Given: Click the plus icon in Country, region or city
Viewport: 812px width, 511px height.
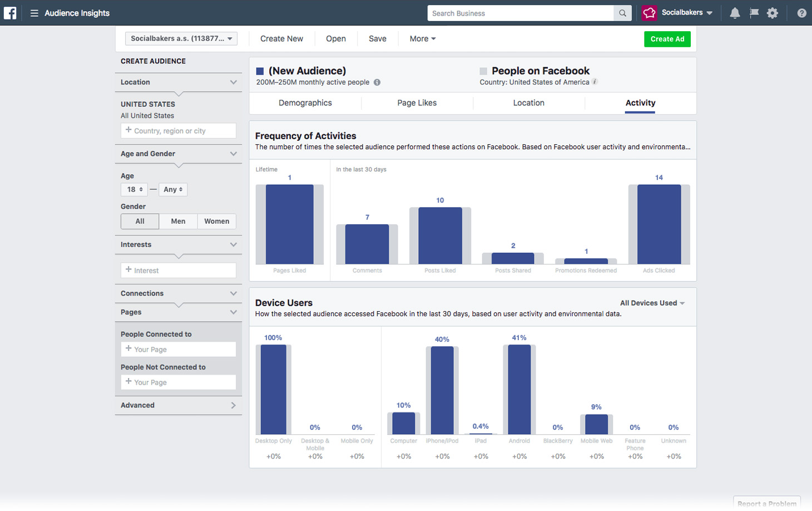Looking at the screenshot, I should point(128,130).
